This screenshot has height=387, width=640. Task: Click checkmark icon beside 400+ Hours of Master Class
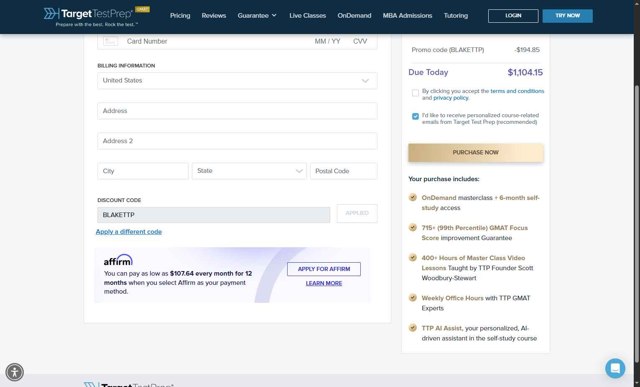pos(413,258)
